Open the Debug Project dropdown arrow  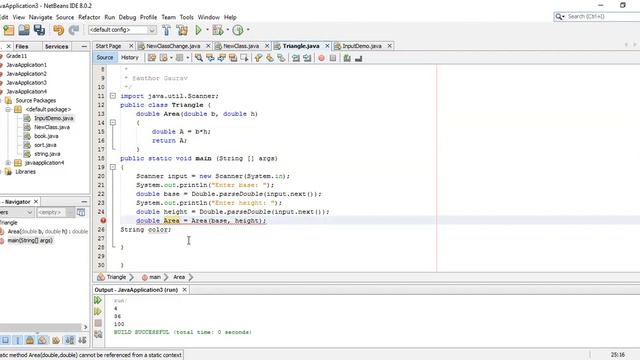click(227, 30)
